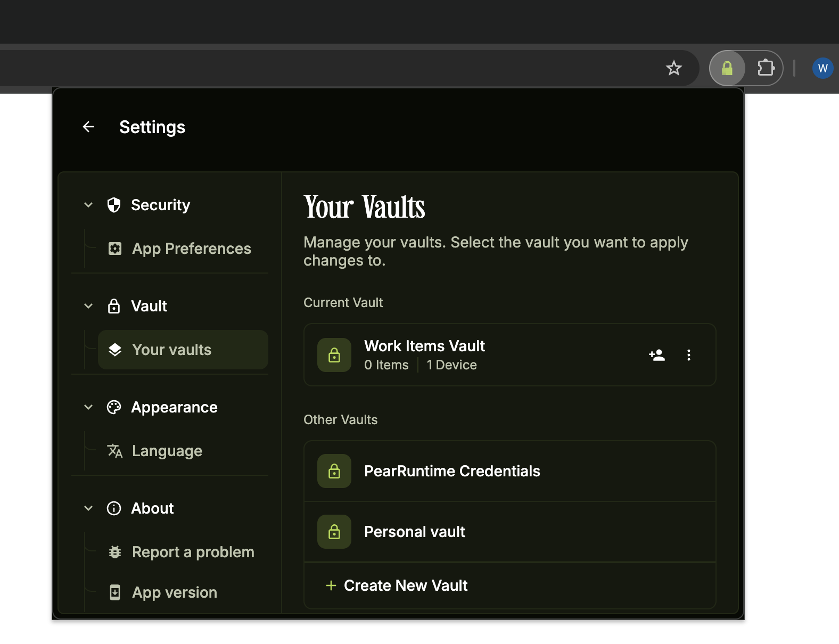Select the Vault heading
Screen dimensions: 839x644
click(149, 306)
